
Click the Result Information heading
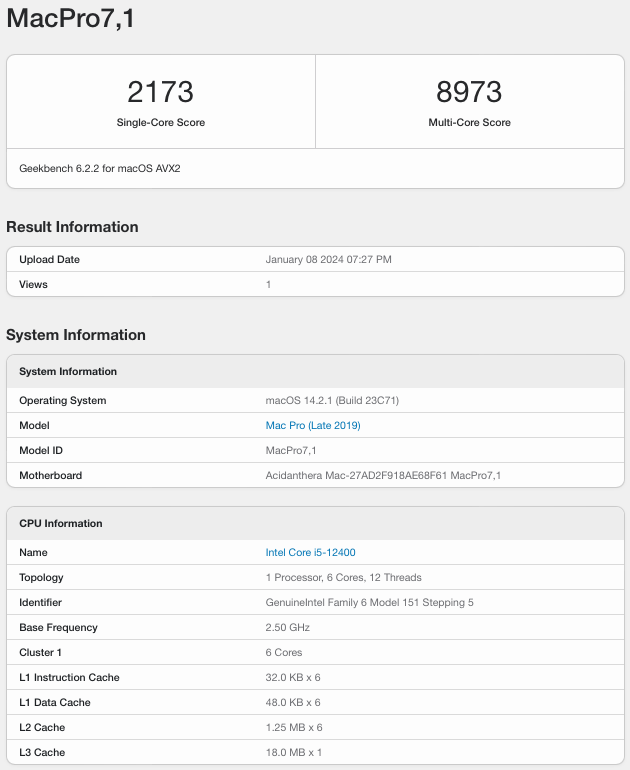click(x=72, y=227)
